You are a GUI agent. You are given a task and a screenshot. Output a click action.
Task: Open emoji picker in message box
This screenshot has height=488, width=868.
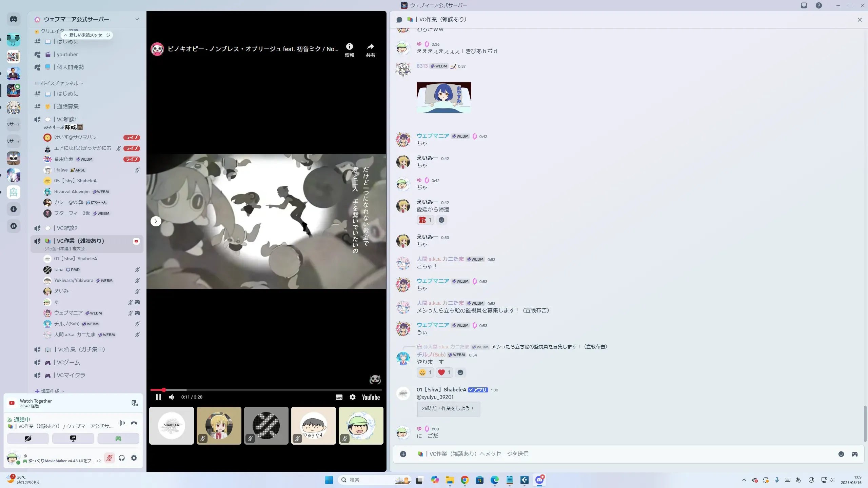(841, 454)
